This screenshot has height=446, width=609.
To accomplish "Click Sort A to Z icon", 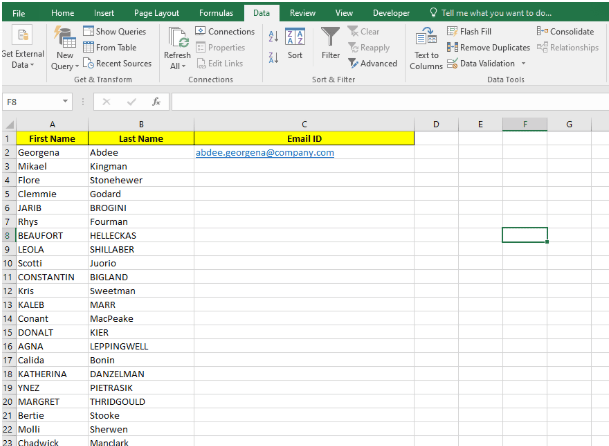I will [274, 34].
